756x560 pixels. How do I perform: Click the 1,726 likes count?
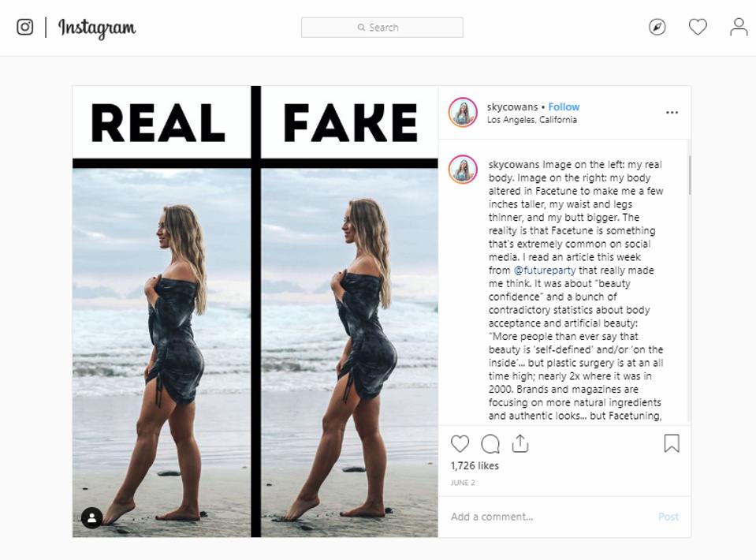pos(475,465)
